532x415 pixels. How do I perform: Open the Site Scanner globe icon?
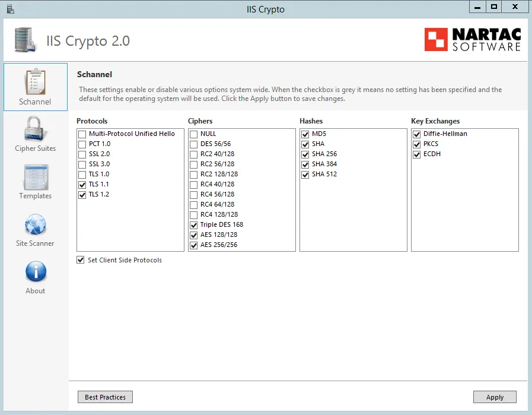(x=35, y=224)
